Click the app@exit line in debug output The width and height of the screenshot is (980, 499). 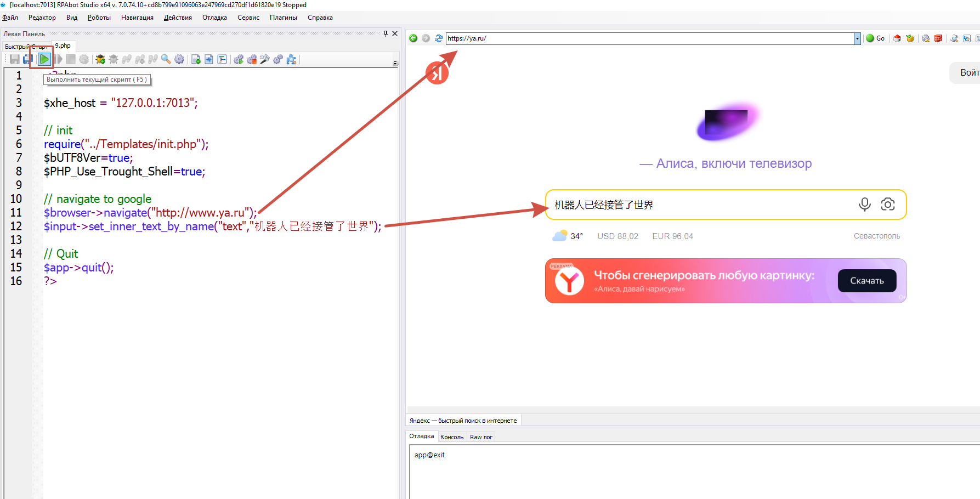click(429, 455)
